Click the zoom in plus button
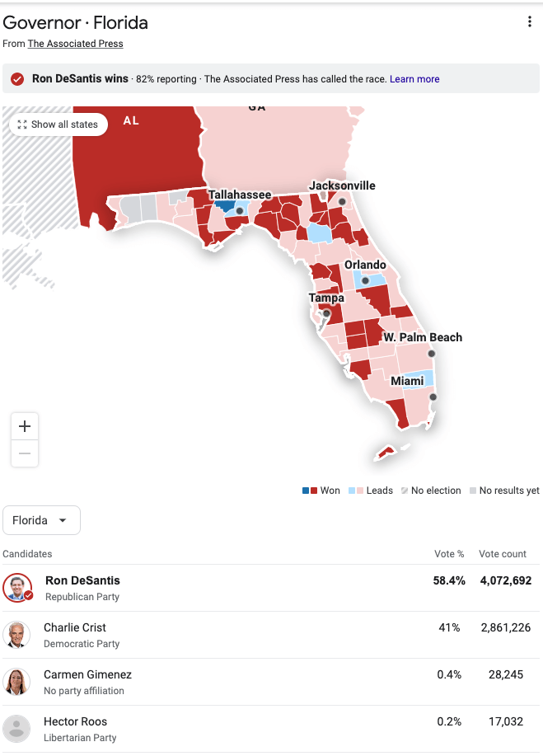This screenshot has width=543, height=756. 25,426
